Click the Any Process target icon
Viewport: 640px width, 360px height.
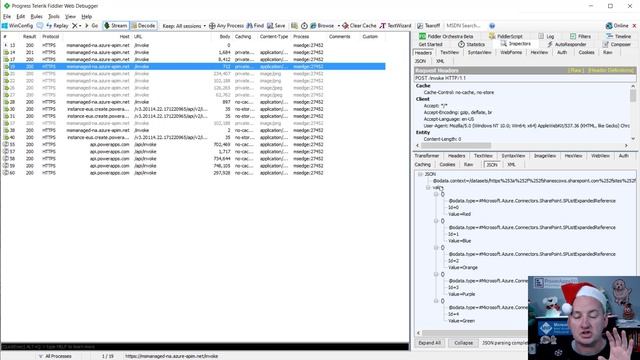pyautogui.click(x=212, y=26)
